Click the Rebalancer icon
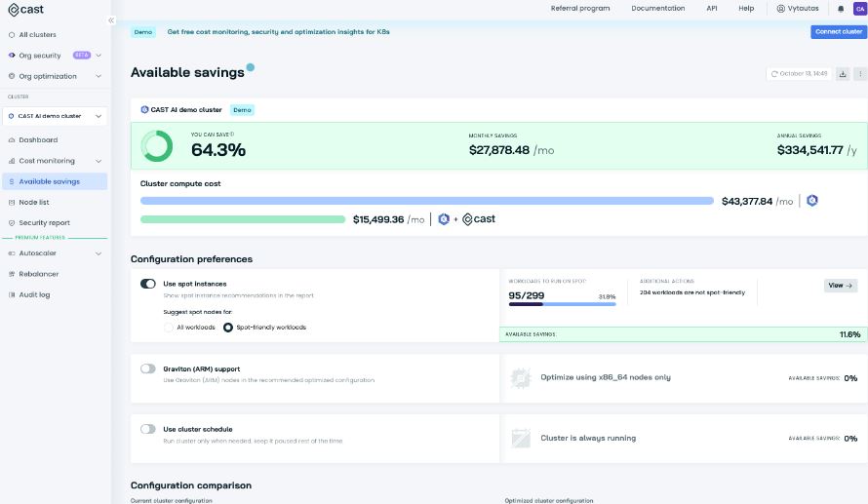Image resolution: width=868 pixels, height=504 pixels. click(x=12, y=274)
